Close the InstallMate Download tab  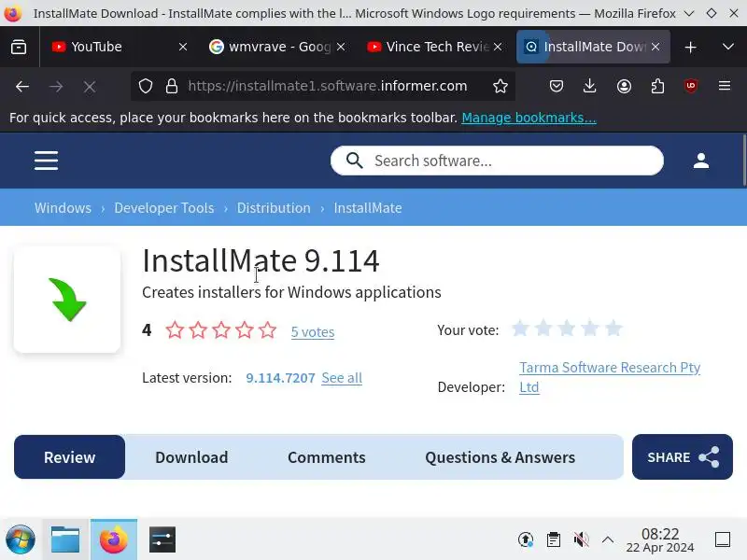[x=655, y=47]
